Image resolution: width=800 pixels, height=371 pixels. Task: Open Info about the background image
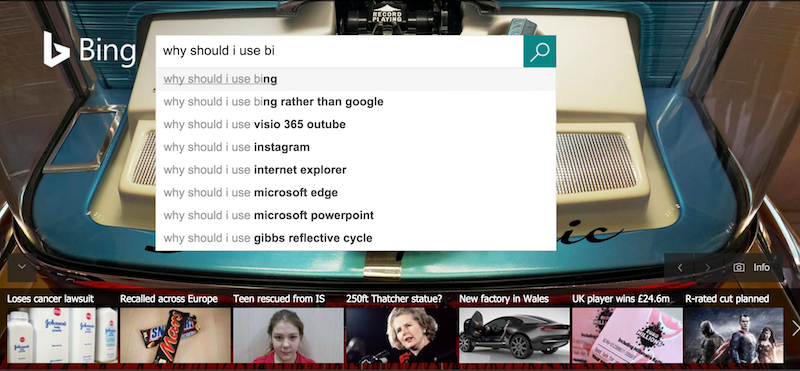[761, 267]
